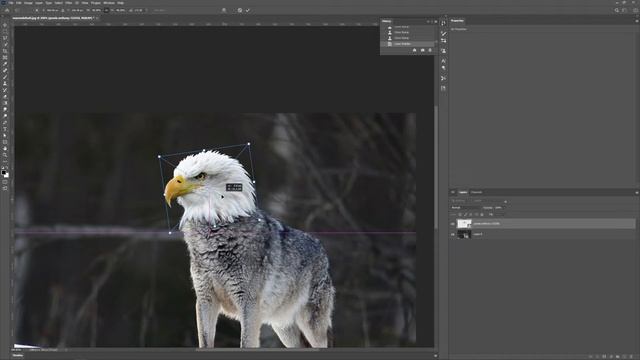640x360 pixels.
Task: Open the Layers panel flyout menu
Action: tap(637, 192)
